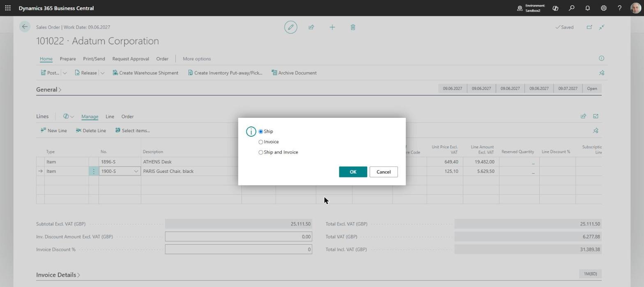
Task: Click the Cancel button
Action: pos(384,172)
